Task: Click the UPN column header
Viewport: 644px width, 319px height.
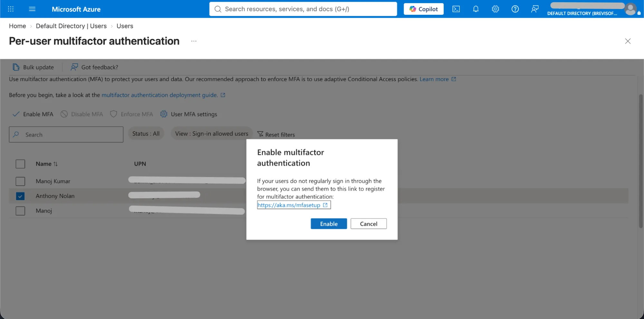Action: tap(140, 164)
